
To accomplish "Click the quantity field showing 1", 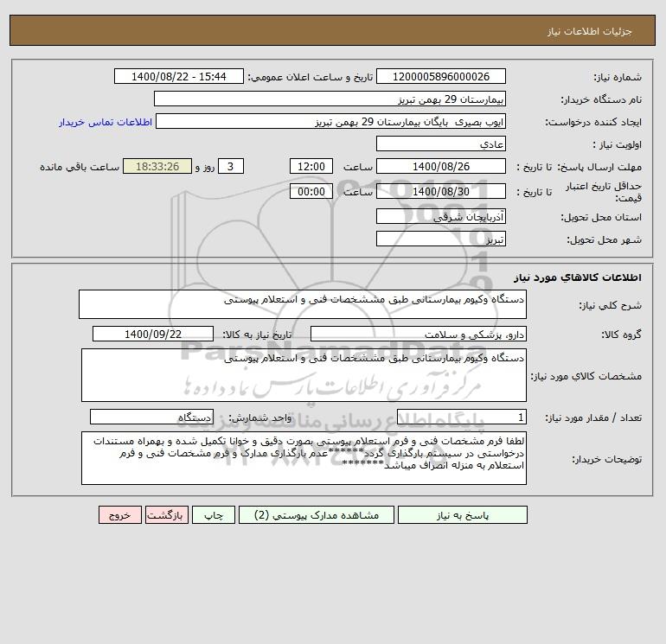I will (x=462, y=417).
